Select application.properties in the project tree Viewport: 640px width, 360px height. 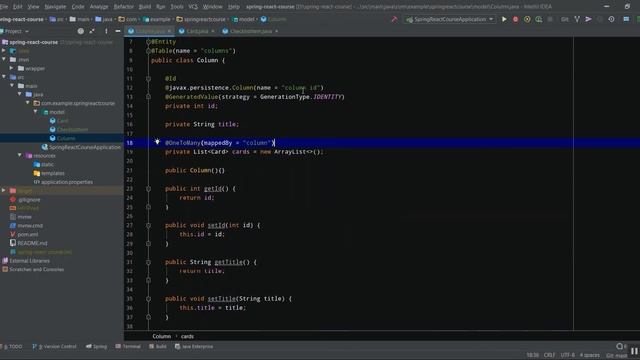point(67,182)
